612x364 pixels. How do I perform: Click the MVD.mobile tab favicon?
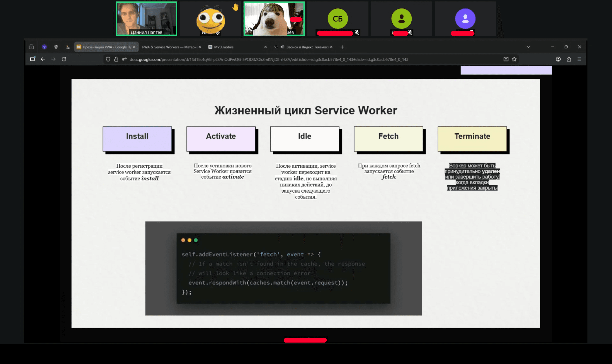210,47
